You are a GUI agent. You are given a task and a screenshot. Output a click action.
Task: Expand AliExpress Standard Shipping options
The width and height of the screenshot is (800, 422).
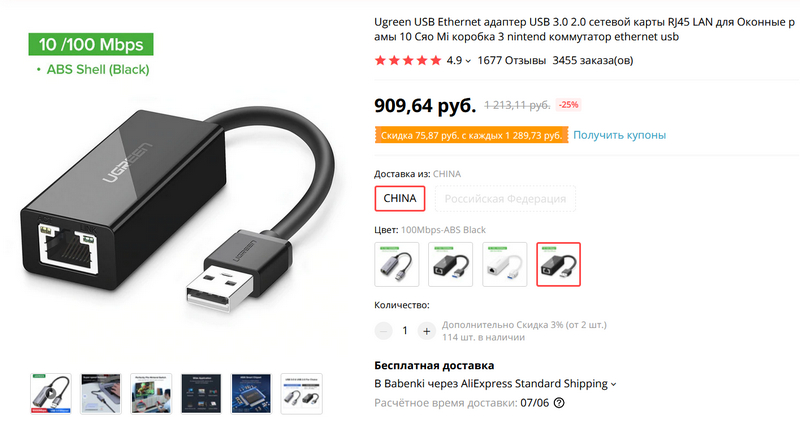614,384
